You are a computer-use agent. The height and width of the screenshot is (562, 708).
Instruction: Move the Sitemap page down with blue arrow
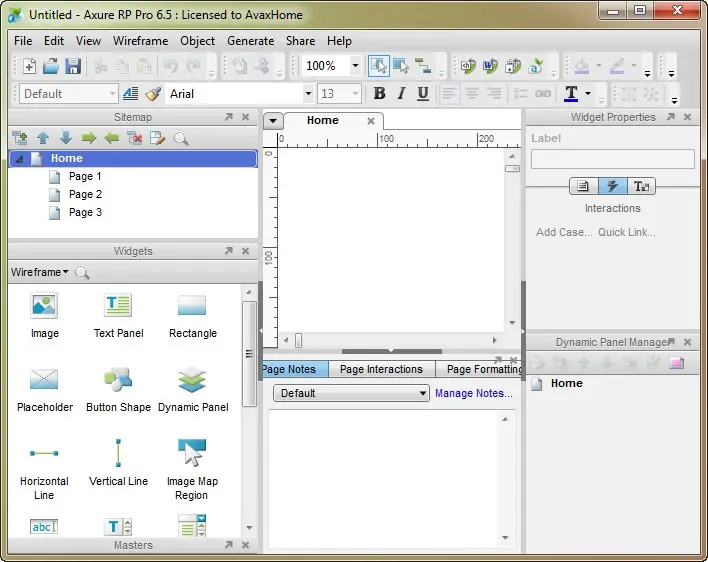66,138
